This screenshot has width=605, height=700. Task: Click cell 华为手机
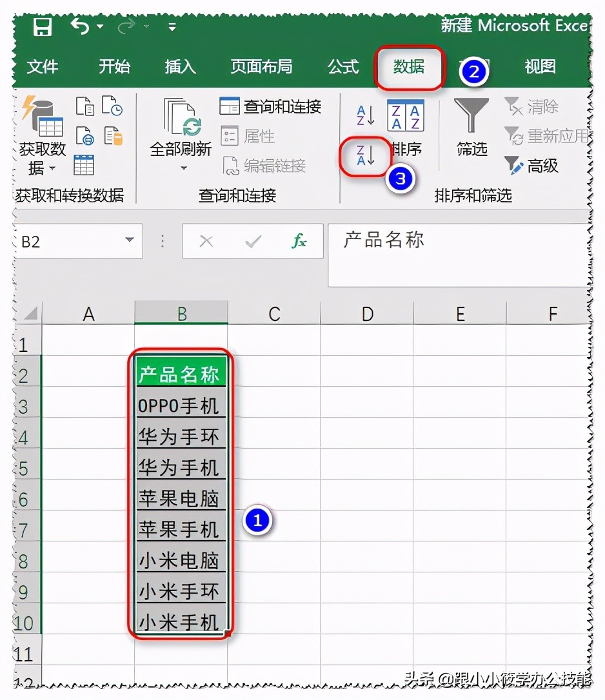coord(181,464)
